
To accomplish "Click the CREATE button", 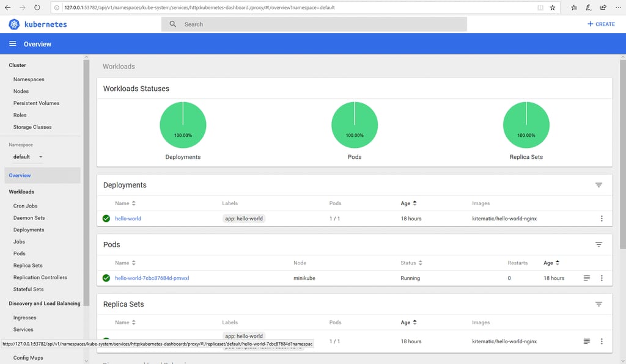I will pos(601,24).
